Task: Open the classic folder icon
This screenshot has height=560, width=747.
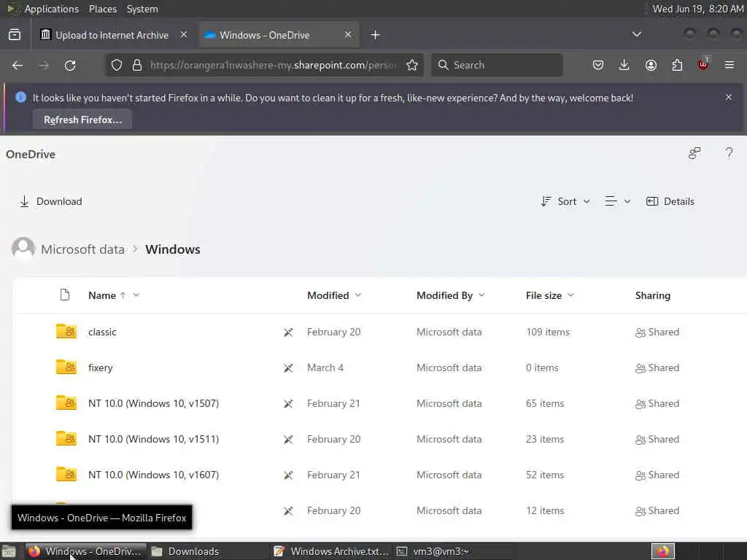Action: click(x=66, y=331)
